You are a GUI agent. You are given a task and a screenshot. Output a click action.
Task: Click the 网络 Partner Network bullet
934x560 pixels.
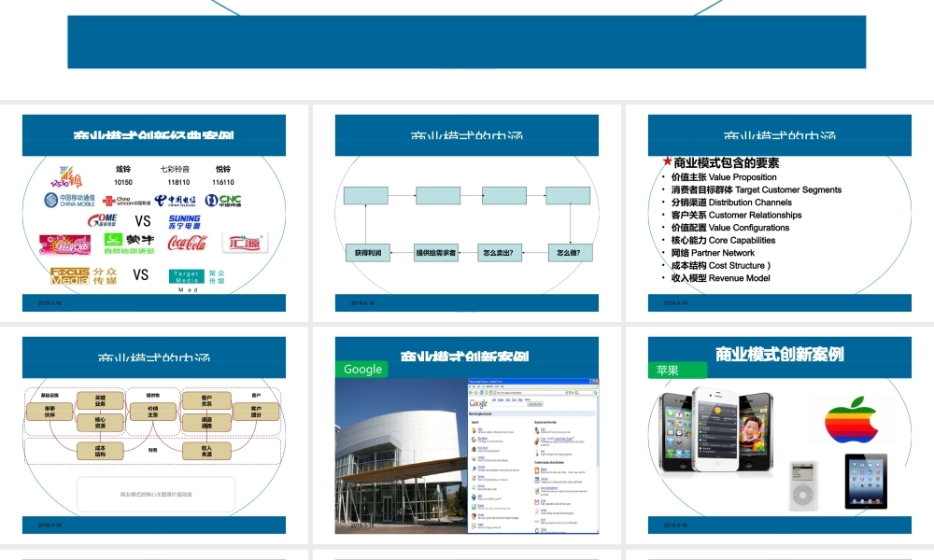(713, 252)
